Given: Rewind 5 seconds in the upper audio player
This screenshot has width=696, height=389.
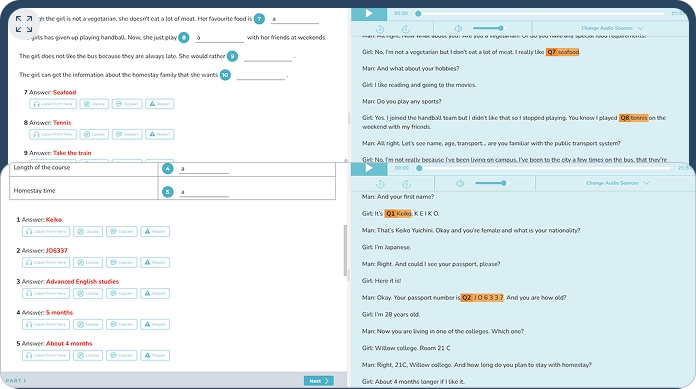Looking at the screenshot, I should click(380, 29).
